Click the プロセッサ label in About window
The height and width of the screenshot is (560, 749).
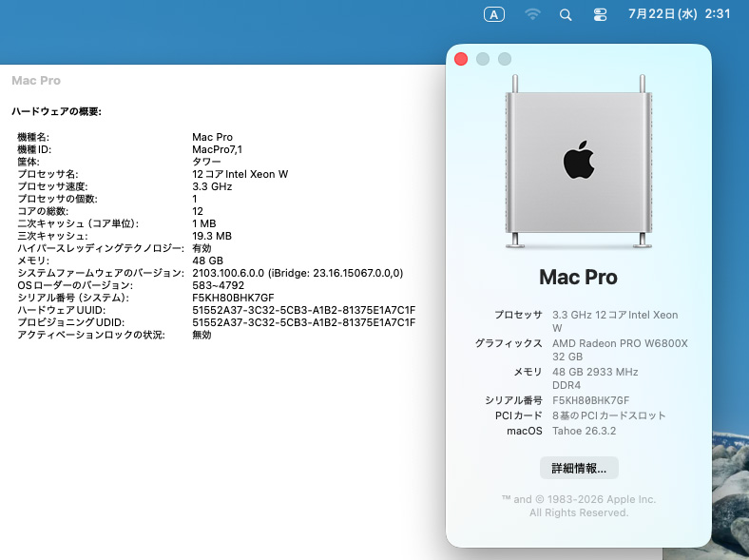(518, 315)
